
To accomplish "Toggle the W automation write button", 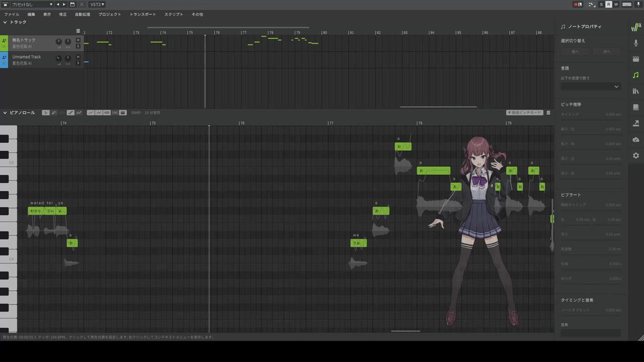I will pos(616,5).
